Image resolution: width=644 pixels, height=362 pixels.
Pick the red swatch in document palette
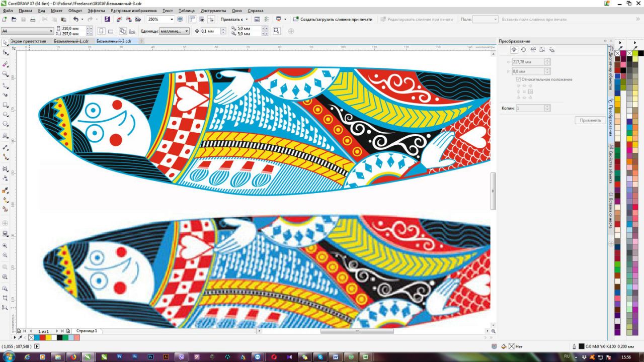pos(43,337)
